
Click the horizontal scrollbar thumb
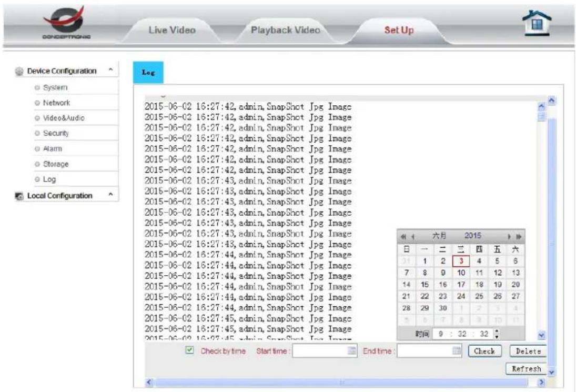[x=341, y=383]
